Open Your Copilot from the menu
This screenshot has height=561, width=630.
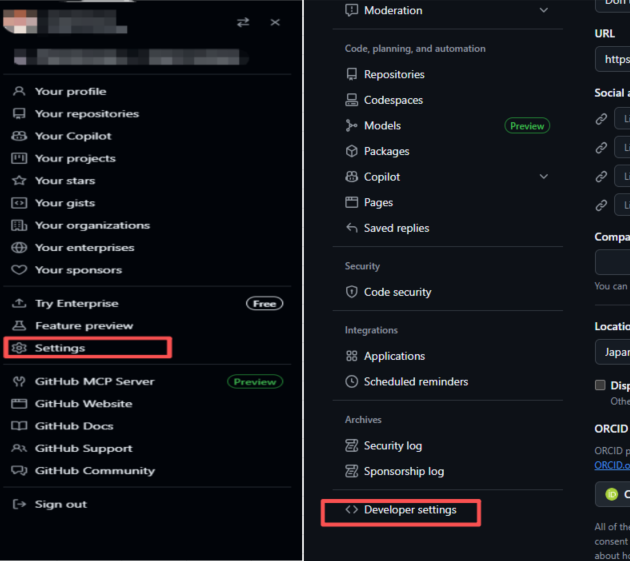click(x=73, y=136)
